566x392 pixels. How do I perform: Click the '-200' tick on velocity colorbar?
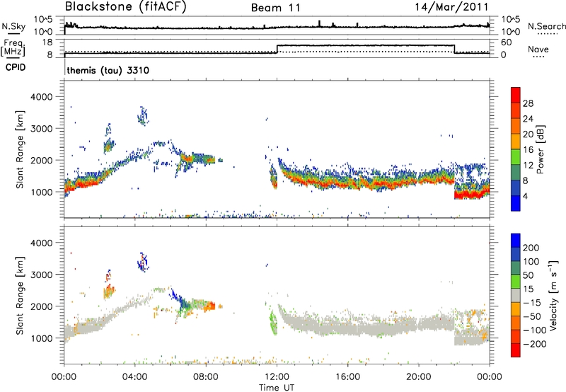coord(535,344)
